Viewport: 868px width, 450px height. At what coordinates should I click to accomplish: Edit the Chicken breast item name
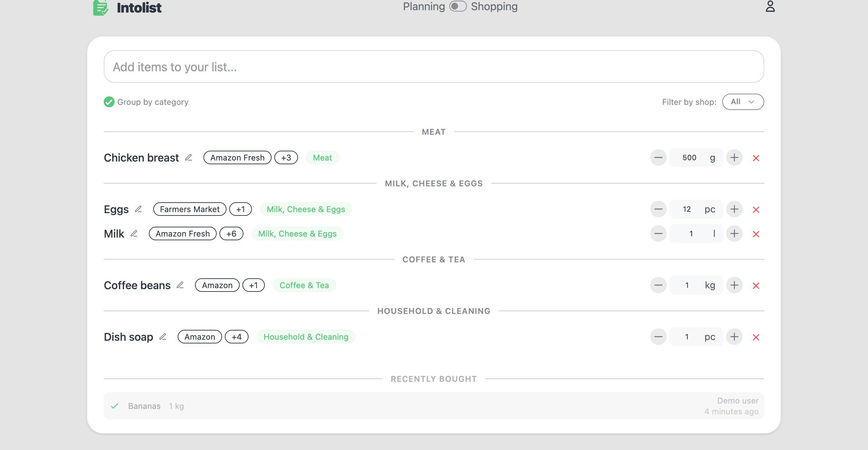click(189, 157)
